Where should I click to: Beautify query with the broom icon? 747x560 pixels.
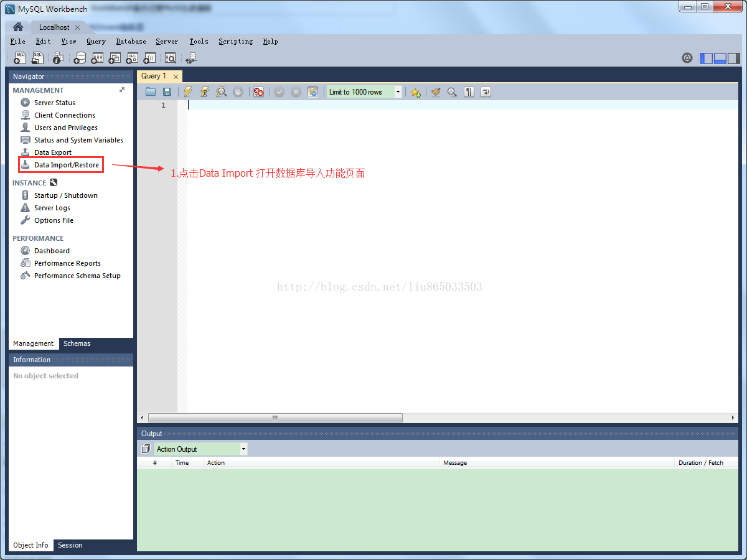point(436,92)
